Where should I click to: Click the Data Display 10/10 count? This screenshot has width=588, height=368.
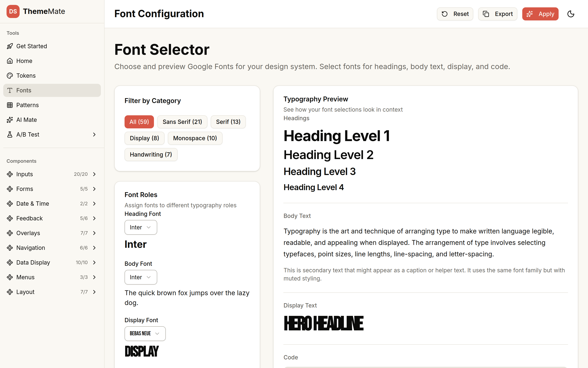[82, 263]
